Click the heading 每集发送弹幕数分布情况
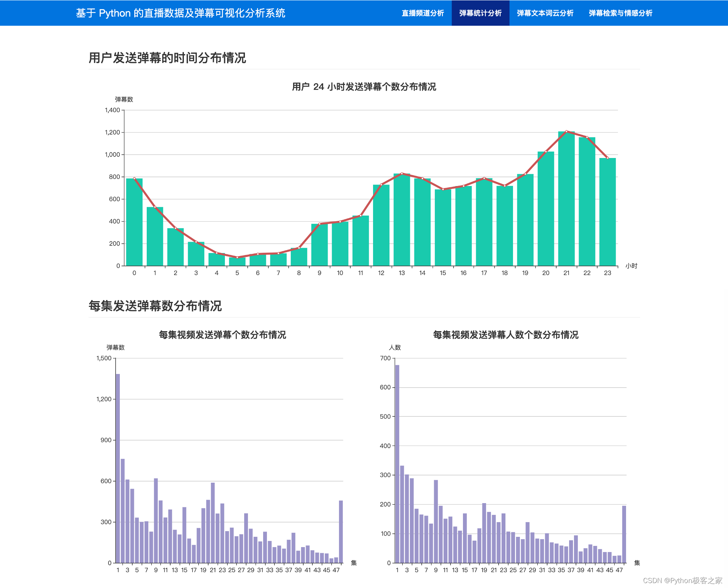Viewport: 728px width, 588px height. (x=155, y=306)
